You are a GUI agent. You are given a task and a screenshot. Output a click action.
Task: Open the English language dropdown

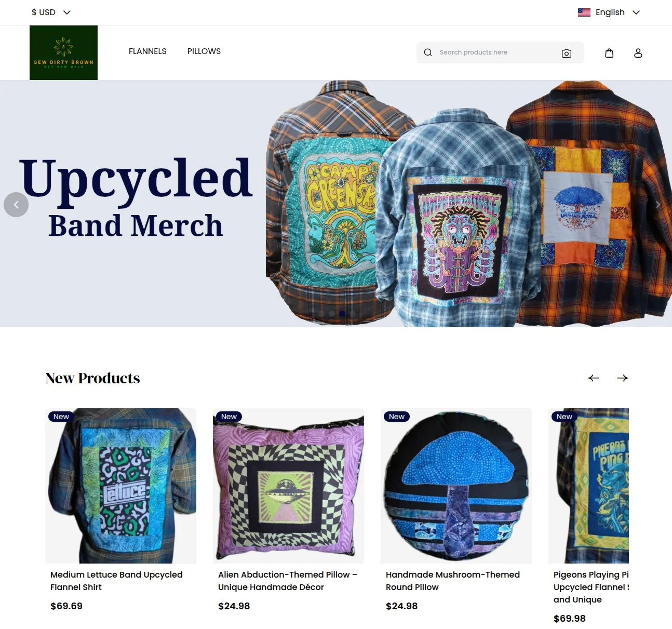tap(609, 12)
